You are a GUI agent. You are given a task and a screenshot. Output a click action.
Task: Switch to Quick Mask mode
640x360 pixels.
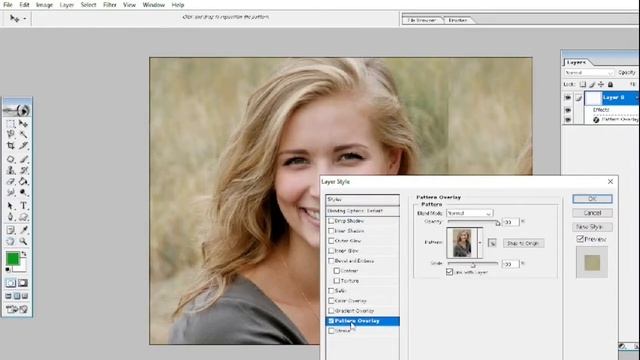click(x=23, y=282)
